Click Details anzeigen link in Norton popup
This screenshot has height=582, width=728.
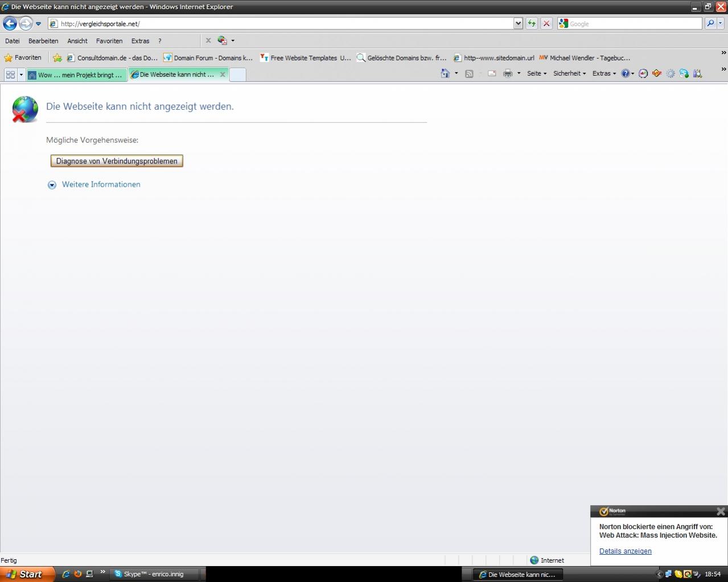tap(625, 551)
